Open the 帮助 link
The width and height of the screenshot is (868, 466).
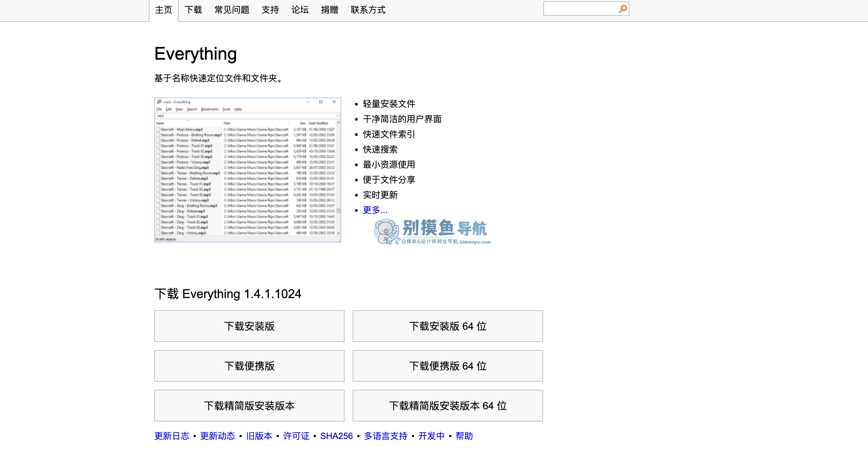(x=464, y=436)
